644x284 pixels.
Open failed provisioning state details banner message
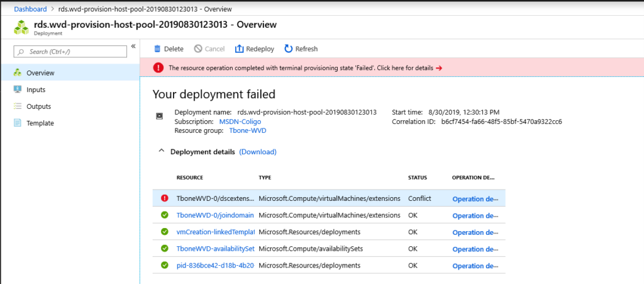pos(301,68)
